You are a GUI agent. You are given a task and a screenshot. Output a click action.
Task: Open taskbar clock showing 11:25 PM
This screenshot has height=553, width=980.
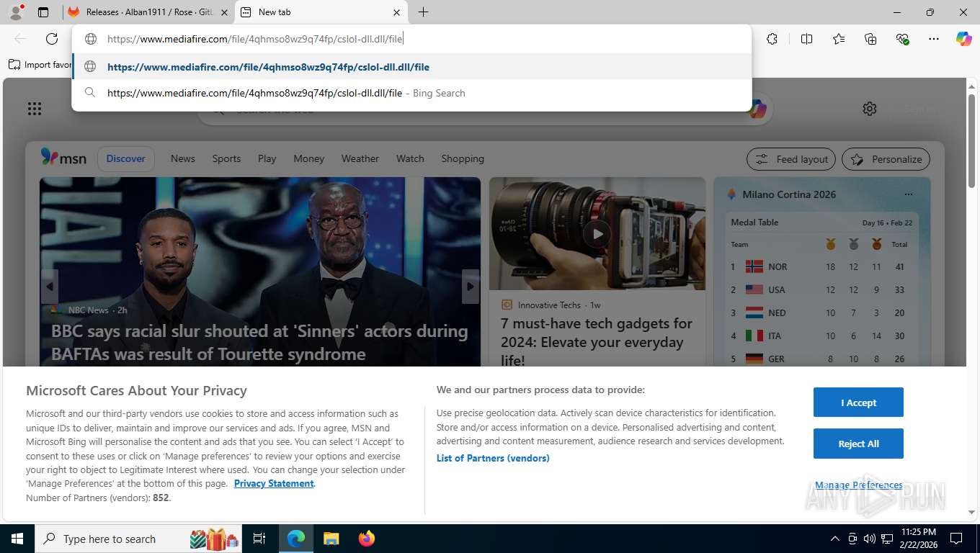click(x=918, y=539)
